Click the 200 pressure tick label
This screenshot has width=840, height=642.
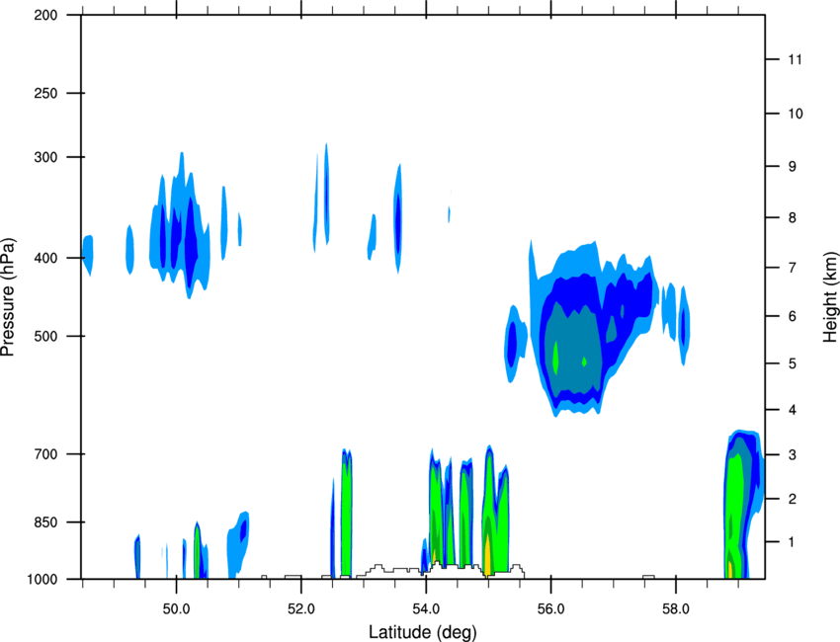click(x=45, y=15)
